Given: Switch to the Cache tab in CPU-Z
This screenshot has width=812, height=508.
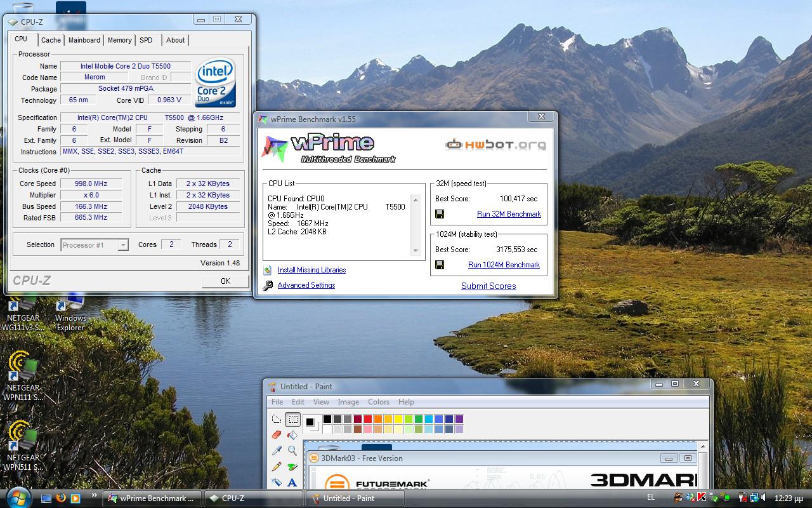Looking at the screenshot, I should pos(51,40).
